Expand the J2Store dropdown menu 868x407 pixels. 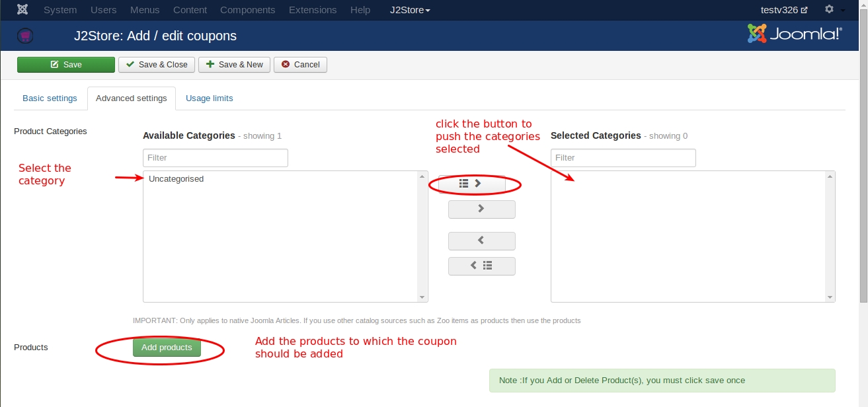410,10
